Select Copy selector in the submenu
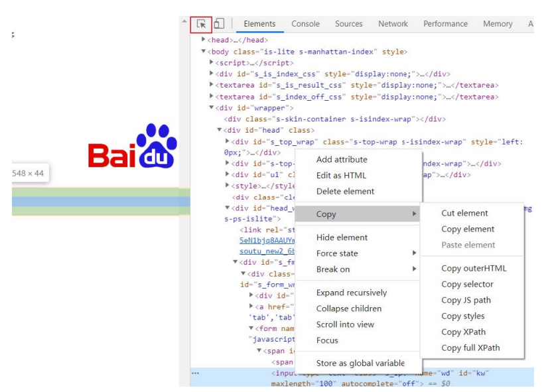This screenshot has width=552, height=392. [x=467, y=284]
